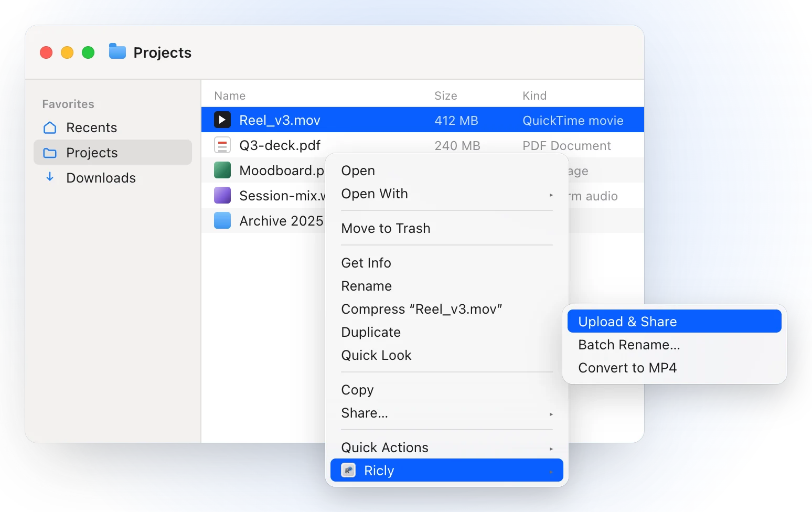Click the Archive 2025 folder name

point(281,221)
